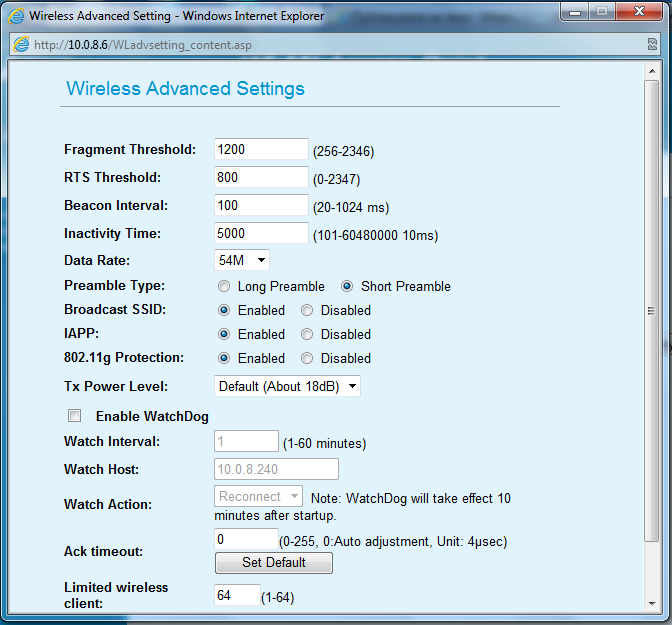Enable the WatchDog checkbox
672x625 pixels.
(74, 416)
